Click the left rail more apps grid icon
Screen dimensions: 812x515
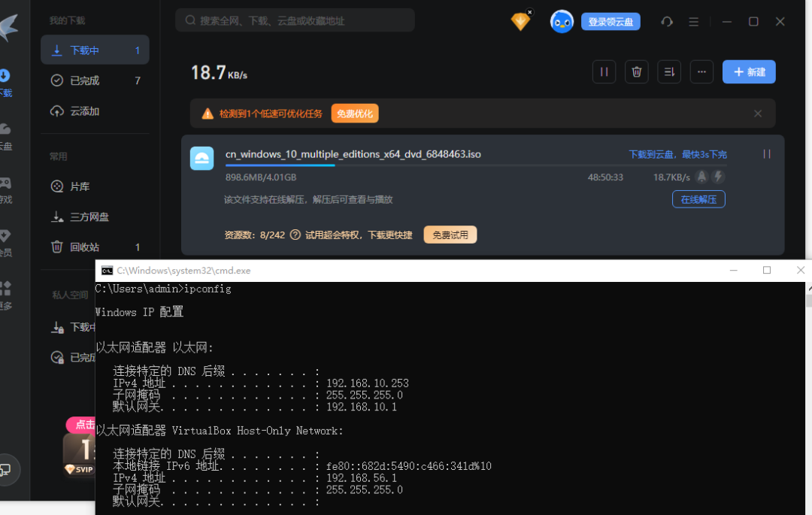click(5, 288)
